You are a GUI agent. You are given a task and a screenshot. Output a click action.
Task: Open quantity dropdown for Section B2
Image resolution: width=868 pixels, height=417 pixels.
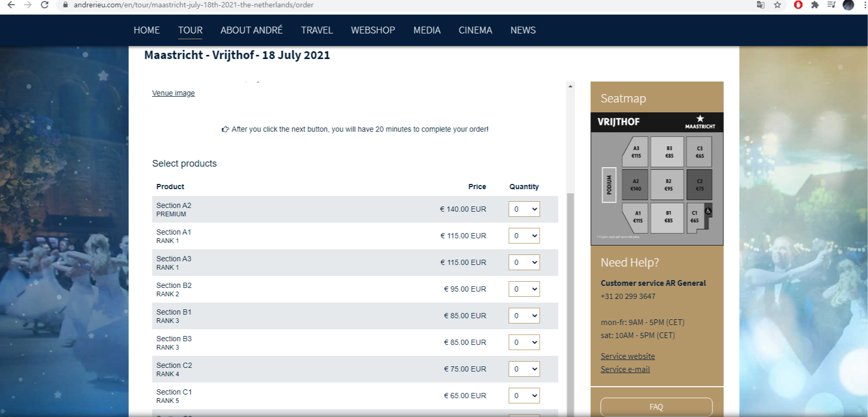click(x=524, y=289)
